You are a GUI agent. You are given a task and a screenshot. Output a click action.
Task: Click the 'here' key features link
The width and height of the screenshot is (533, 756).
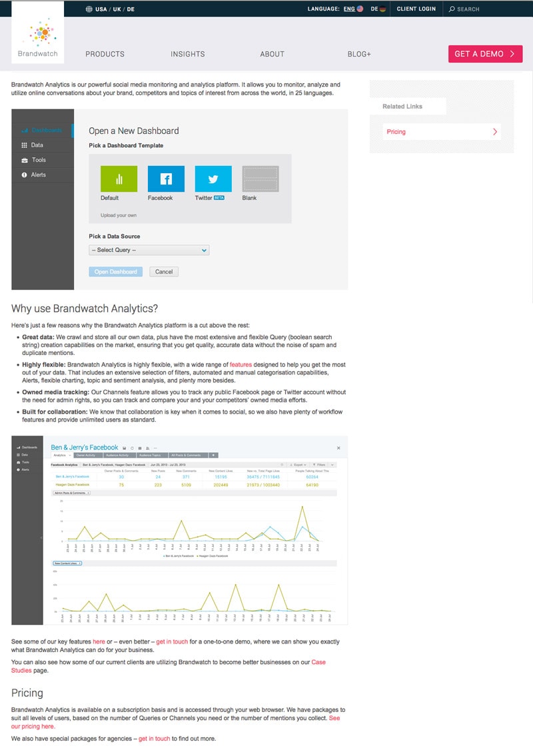click(x=99, y=641)
